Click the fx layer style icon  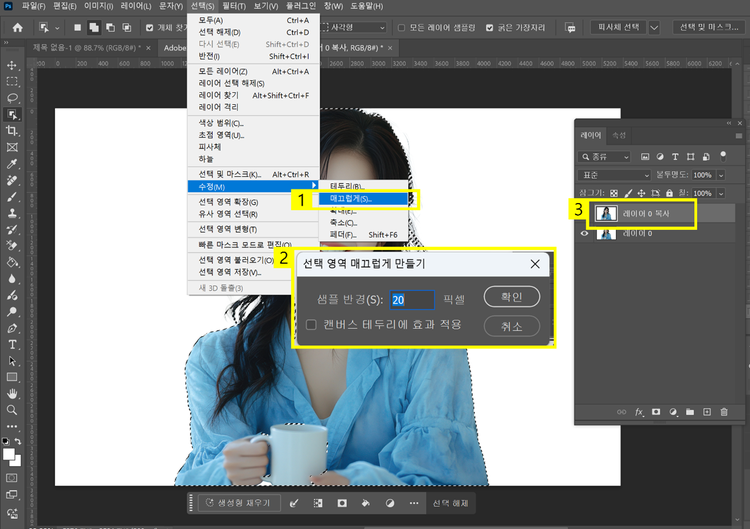pyautogui.click(x=639, y=412)
